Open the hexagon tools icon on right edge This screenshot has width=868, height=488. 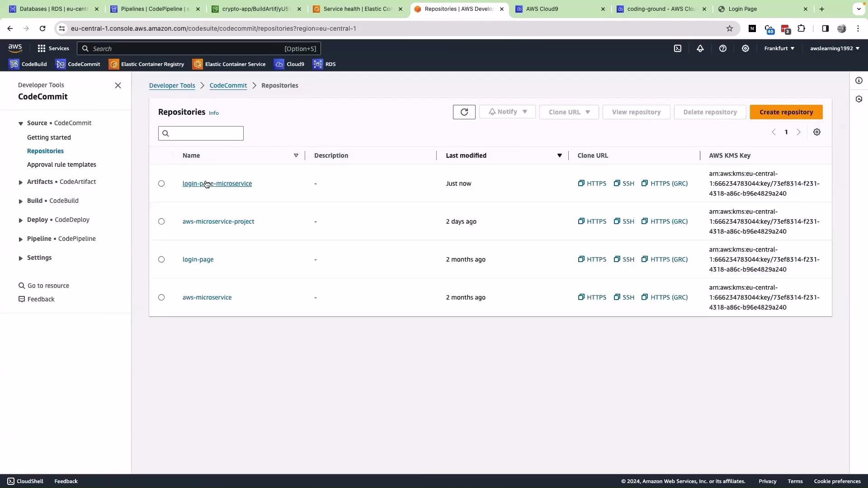coord(859,99)
